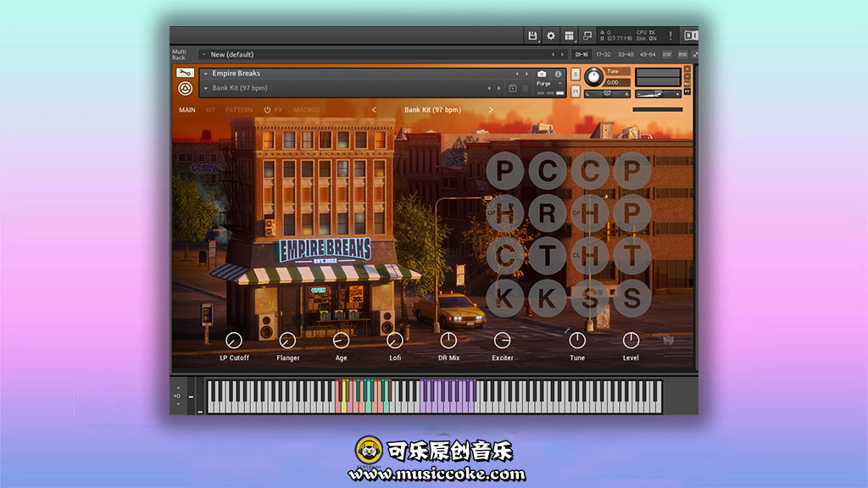Click the header Tune knob beside the S button
The height and width of the screenshot is (488, 868).
(x=593, y=77)
